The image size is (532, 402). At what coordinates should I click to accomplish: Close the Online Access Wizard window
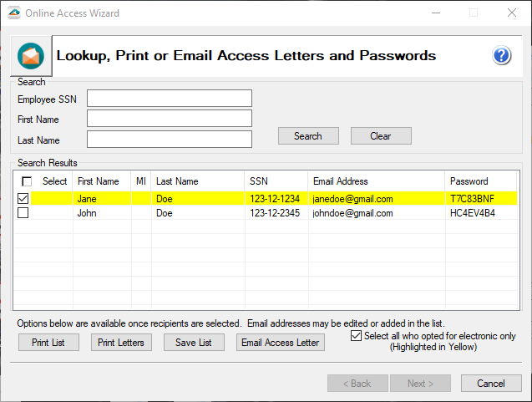[511, 13]
